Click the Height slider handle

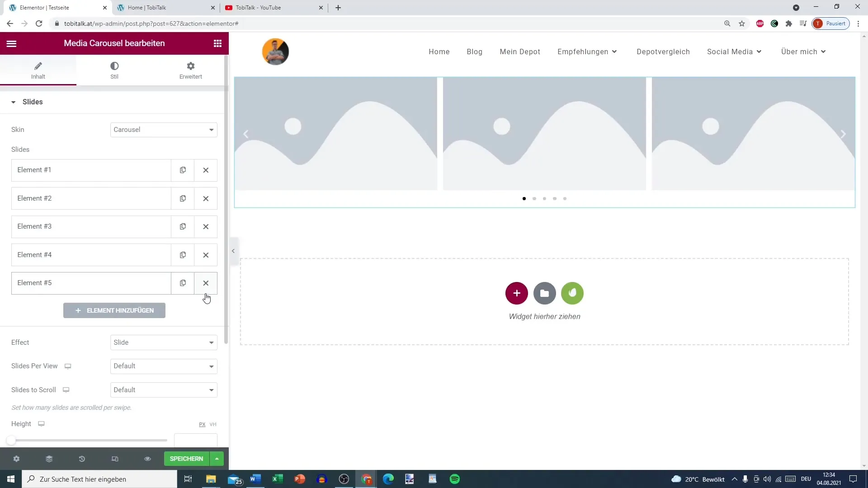pos(11,440)
